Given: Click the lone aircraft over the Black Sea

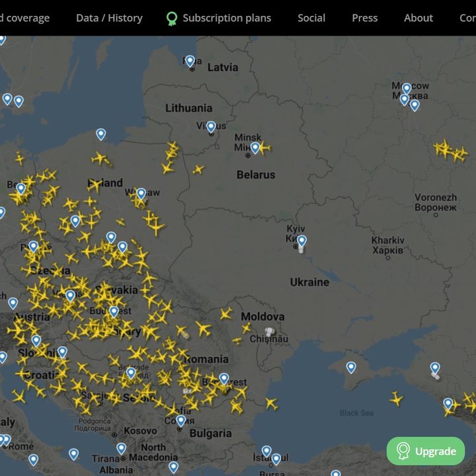Looking at the screenshot, I should (396, 399).
